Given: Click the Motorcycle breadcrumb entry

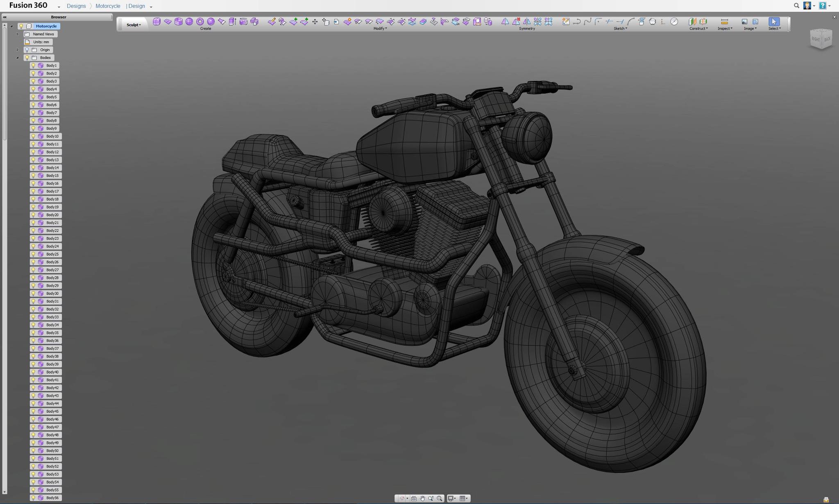Looking at the screenshot, I should pos(108,6).
